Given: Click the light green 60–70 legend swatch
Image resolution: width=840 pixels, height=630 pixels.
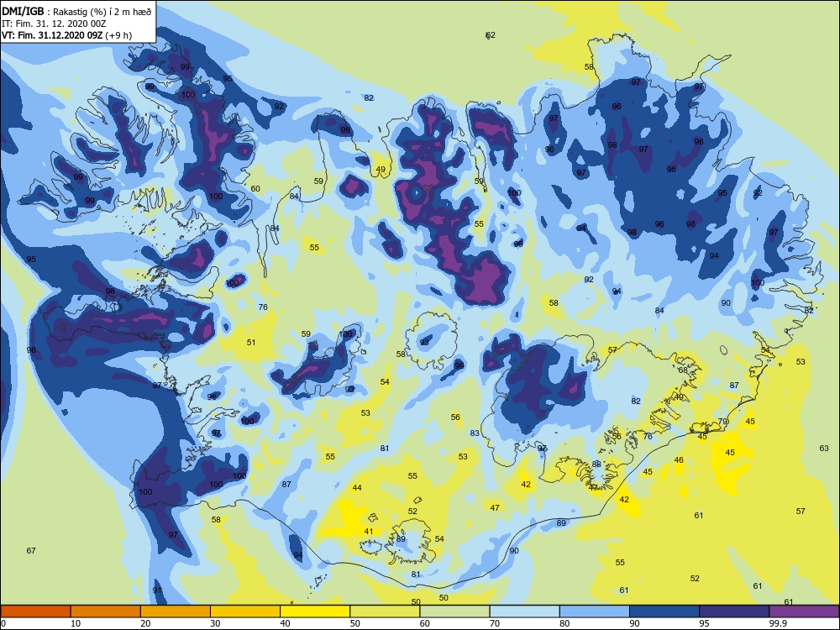Looking at the screenshot, I should (x=454, y=612).
